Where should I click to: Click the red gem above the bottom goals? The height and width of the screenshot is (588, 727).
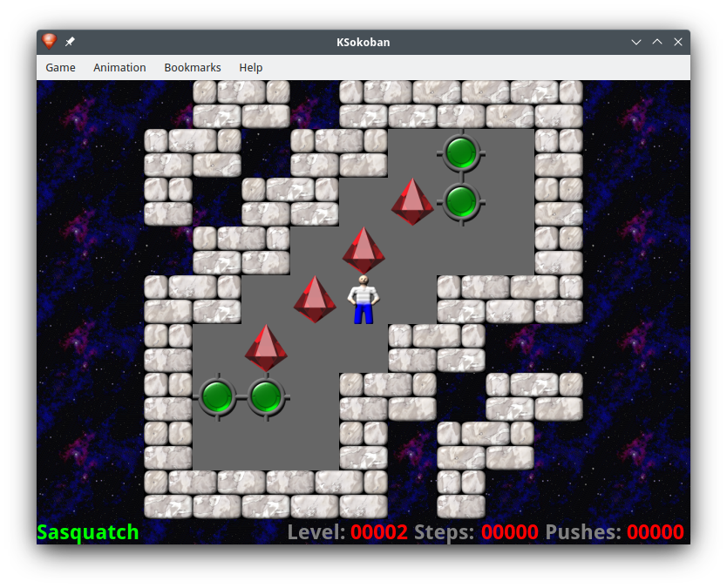coord(266,348)
